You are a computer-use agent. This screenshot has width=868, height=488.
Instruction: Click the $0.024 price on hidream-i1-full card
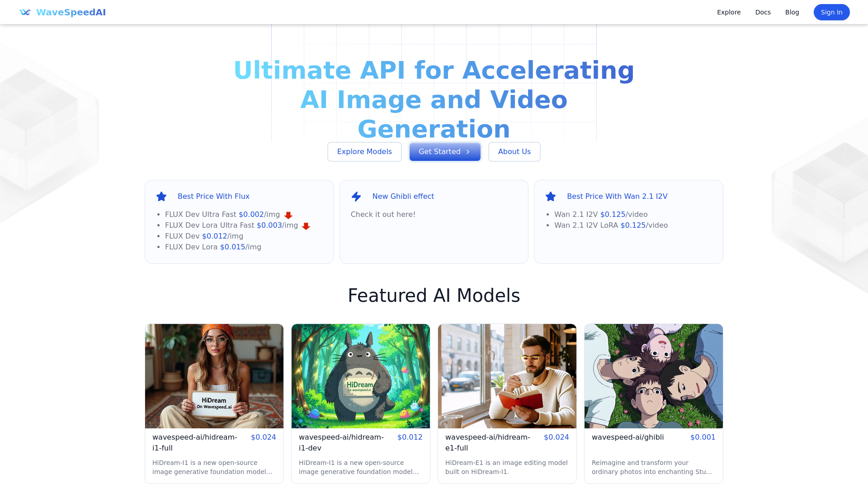[x=264, y=437]
